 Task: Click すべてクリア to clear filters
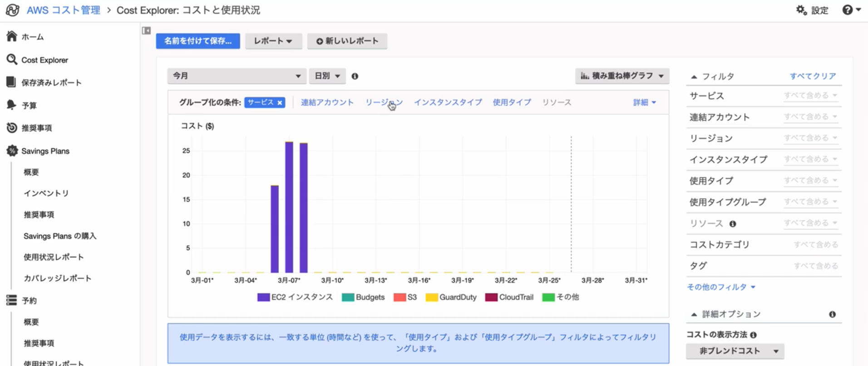[813, 76]
